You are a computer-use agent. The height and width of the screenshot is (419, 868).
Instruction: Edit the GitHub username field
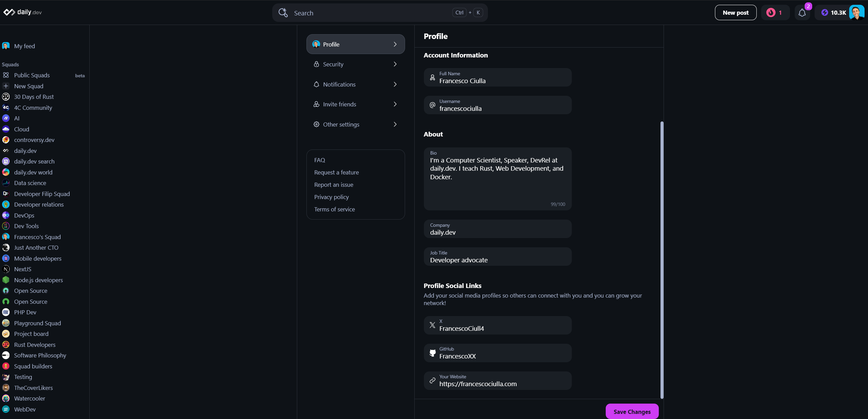pyautogui.click(x=498, y=353)
